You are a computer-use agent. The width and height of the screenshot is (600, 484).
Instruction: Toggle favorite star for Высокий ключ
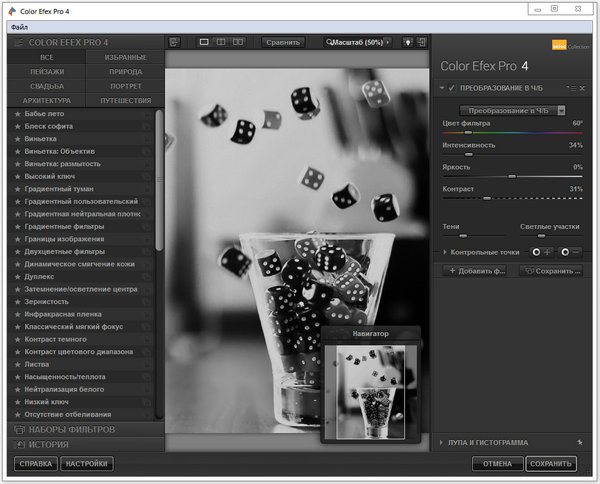pyautogui.click(x=17, y=176)
